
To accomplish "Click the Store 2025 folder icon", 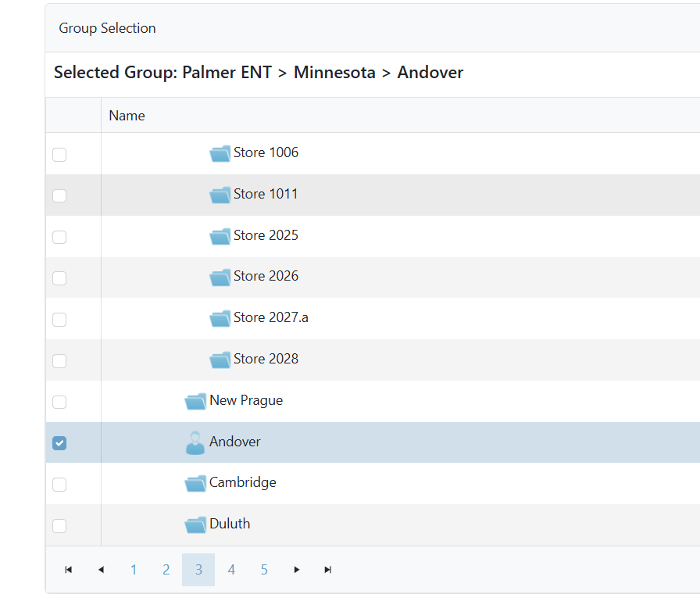I will pos(220,236).
